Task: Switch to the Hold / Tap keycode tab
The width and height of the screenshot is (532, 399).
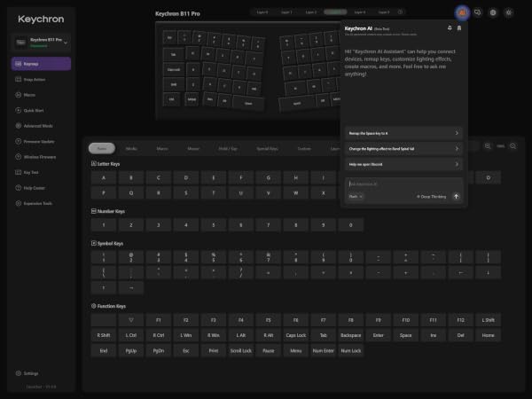Action: coord(228,148)
